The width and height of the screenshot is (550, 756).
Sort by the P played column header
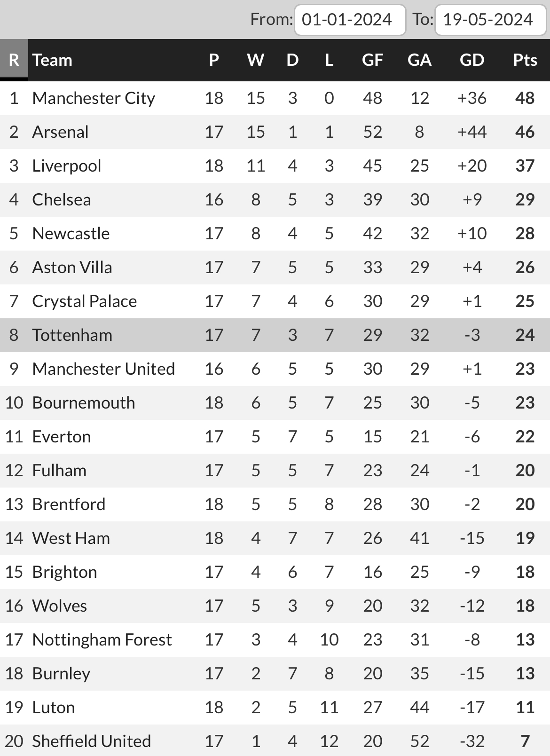(214, 60)
